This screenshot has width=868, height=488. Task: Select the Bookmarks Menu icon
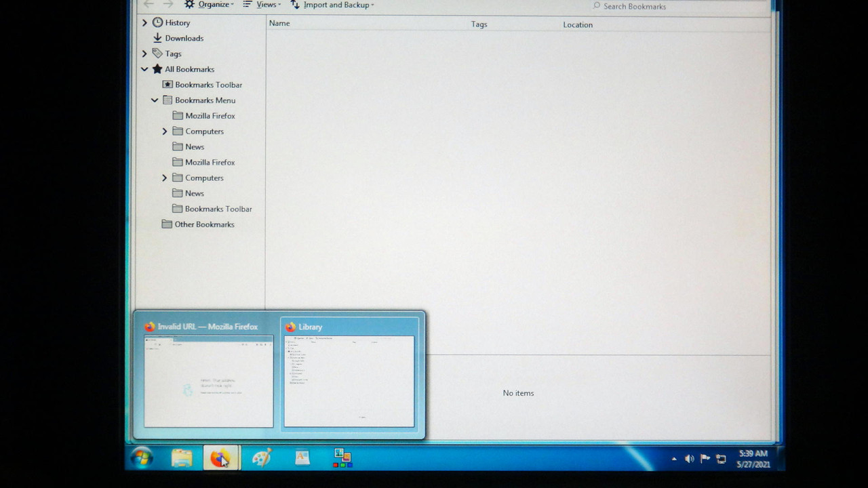pyautogui.click(x=167, y=100)
